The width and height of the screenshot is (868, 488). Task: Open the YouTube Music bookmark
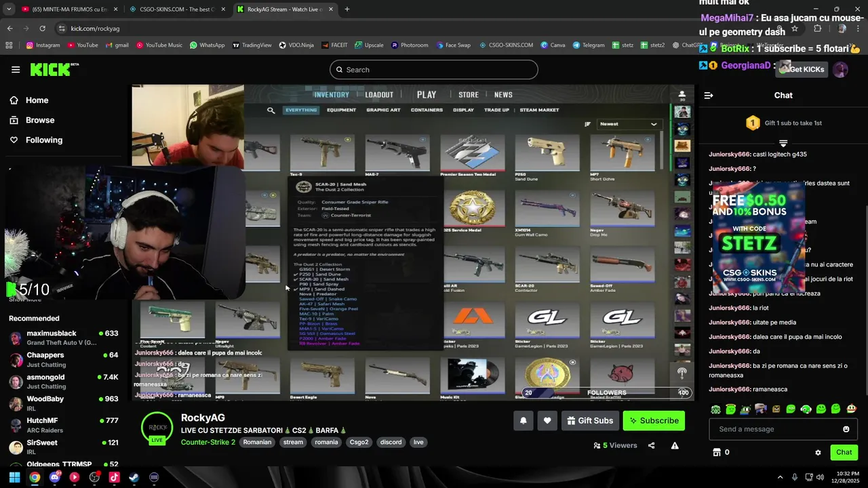pos(159,45)
